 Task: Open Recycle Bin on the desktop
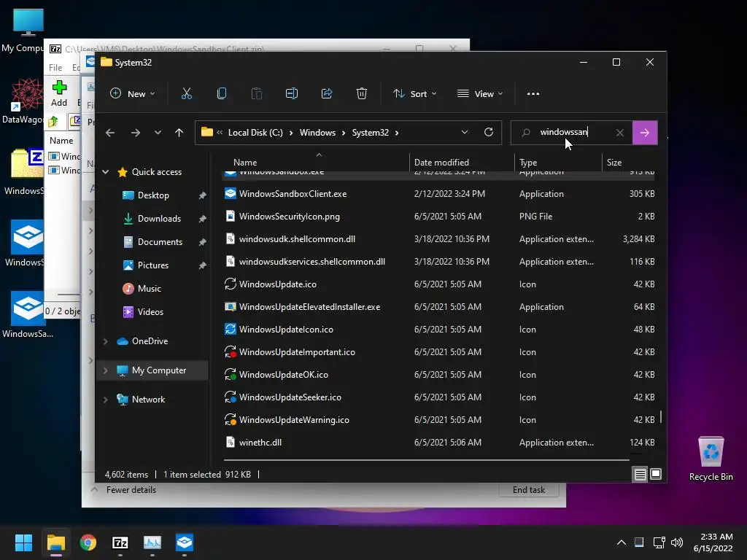click(x=711, y=459)
